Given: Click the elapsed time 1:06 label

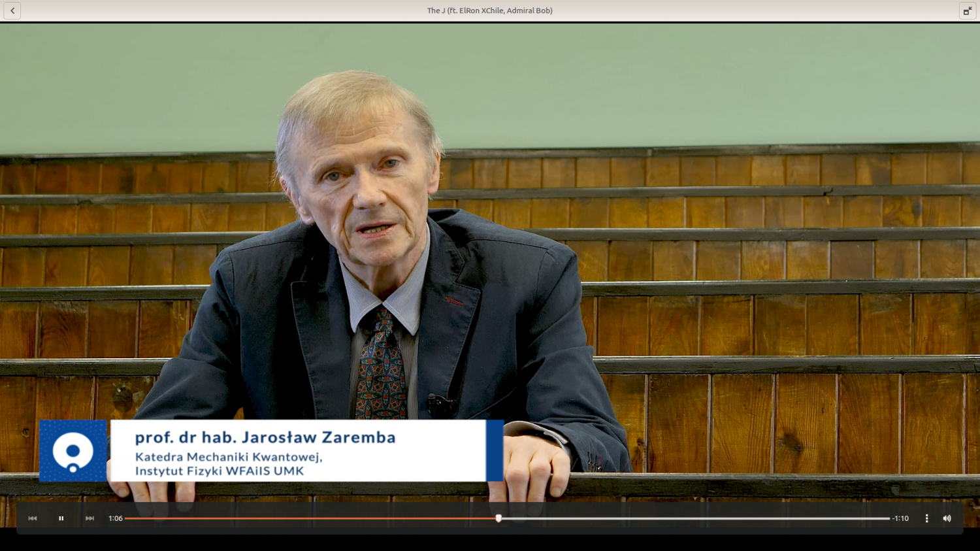Looking at the screenshot, I should (116, 518).
